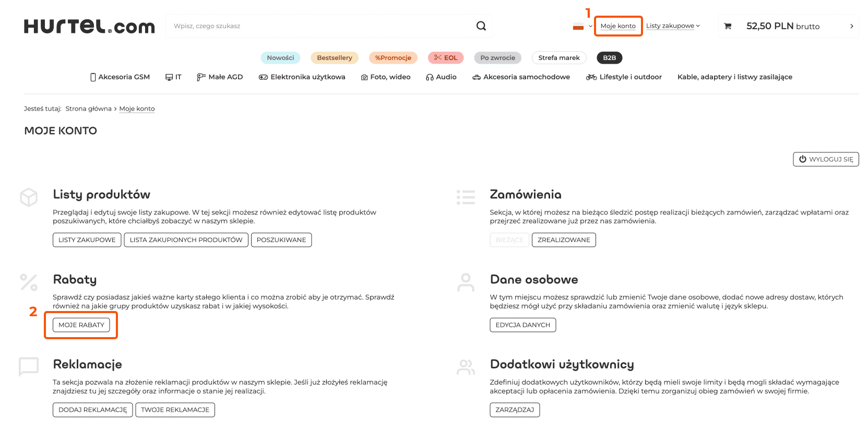The image size is (868, 442).
Task: Select the Nowości tag
Action: point(280,58)
